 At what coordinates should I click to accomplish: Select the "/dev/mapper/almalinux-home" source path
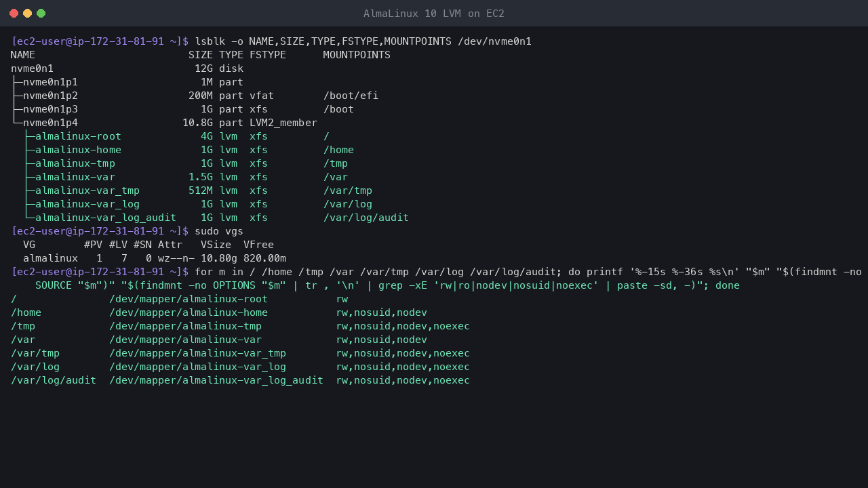(189, 312)
